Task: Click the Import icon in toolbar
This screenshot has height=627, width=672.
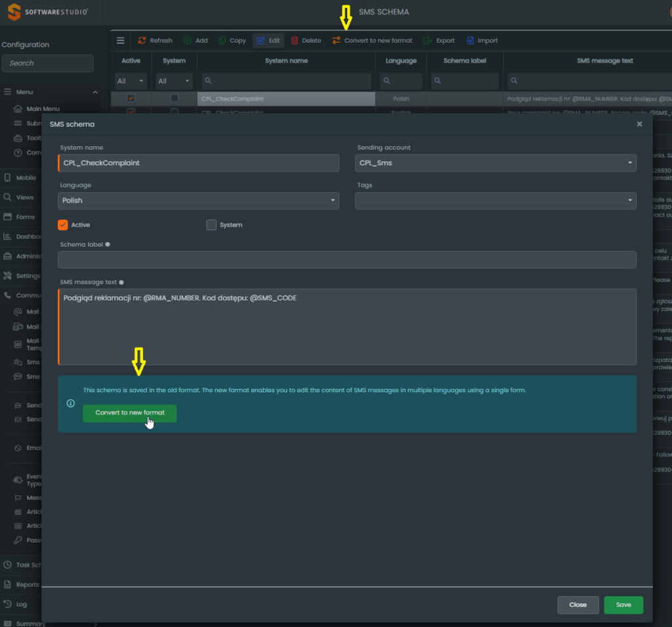Action: [x=470, y=41]
